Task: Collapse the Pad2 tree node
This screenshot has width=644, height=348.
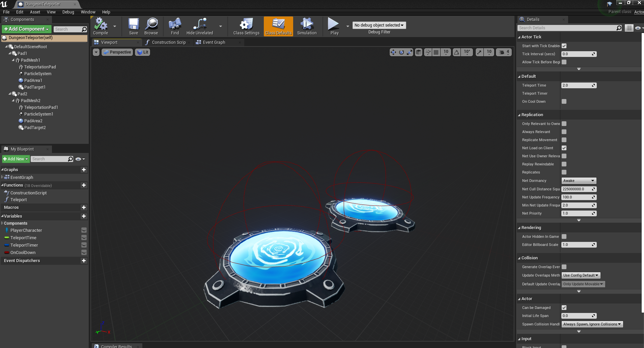Action: pyautogui.click(x=10, y=94)
